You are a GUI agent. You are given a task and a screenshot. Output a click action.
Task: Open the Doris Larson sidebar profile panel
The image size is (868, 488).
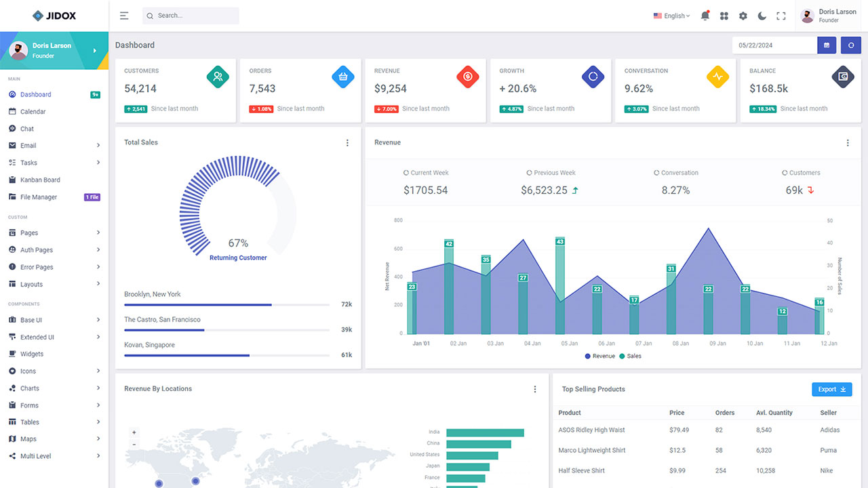point(54,50)
